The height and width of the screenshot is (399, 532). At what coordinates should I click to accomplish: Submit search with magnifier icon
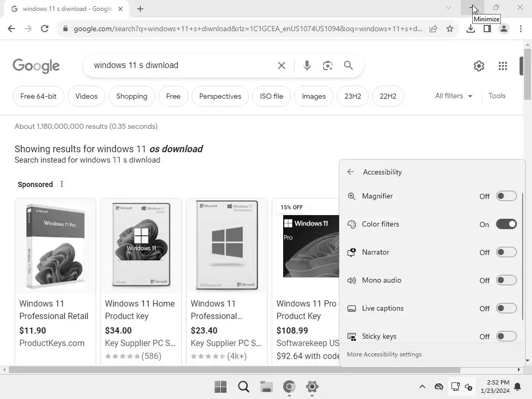348,65
